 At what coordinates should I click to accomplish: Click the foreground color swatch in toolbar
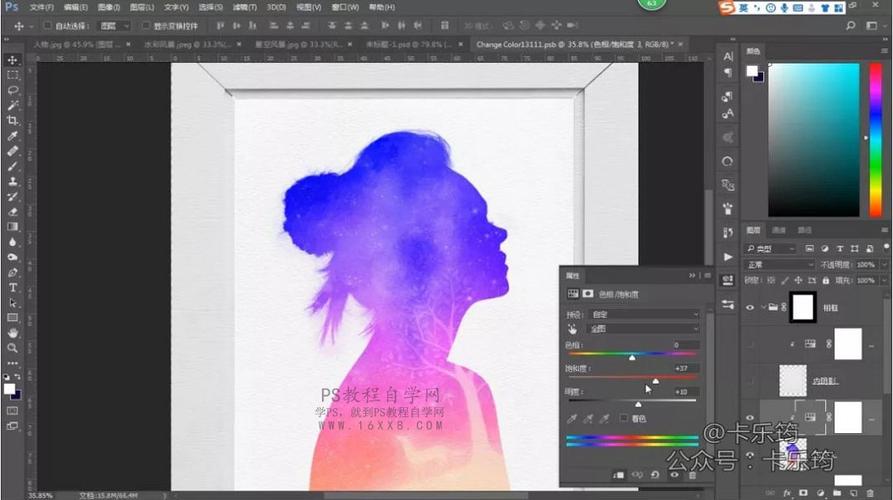(x=9, y=388)
